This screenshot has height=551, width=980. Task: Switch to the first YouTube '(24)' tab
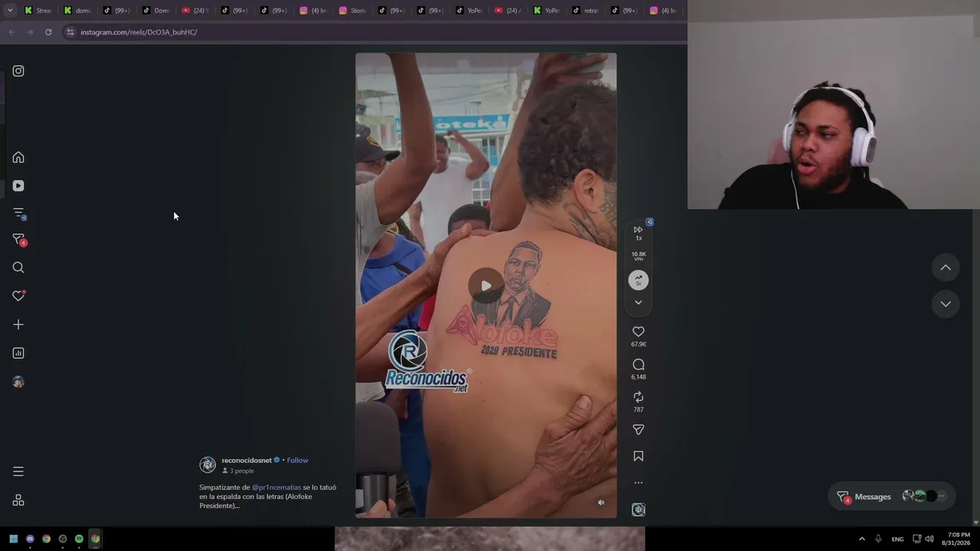pyautogui.click(x=195, y=11)
